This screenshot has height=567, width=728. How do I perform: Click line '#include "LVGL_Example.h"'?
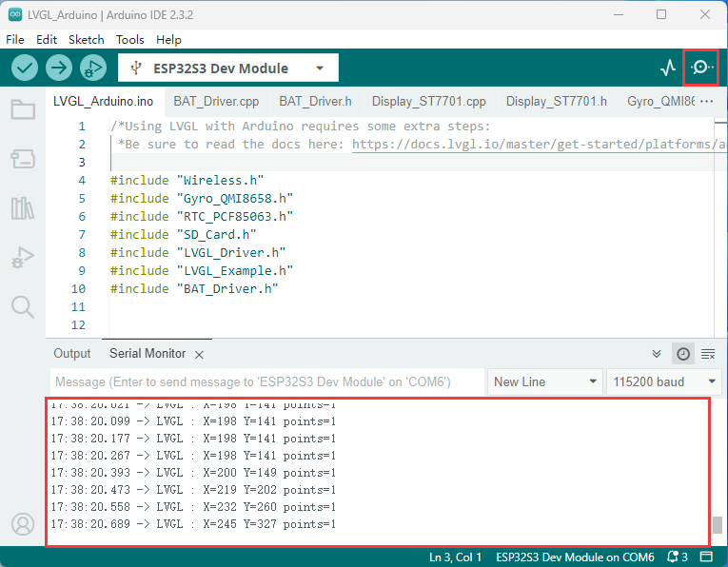(202, 271)
